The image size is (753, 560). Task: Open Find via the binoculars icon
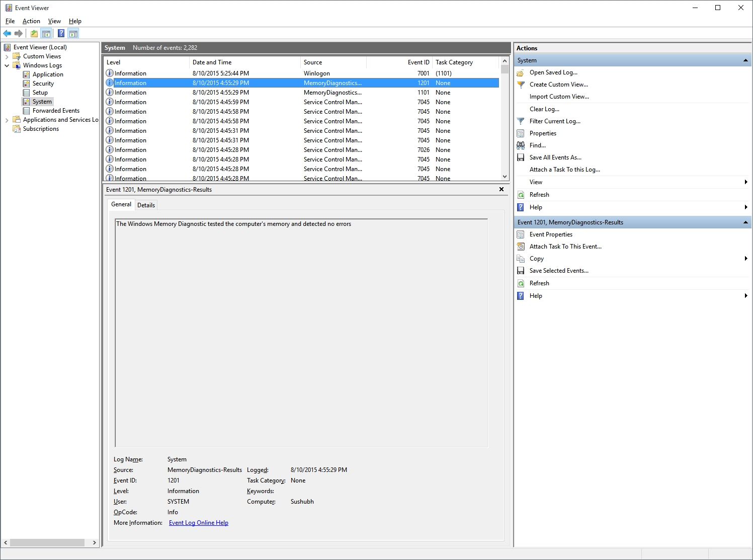[x=521, y=145]
